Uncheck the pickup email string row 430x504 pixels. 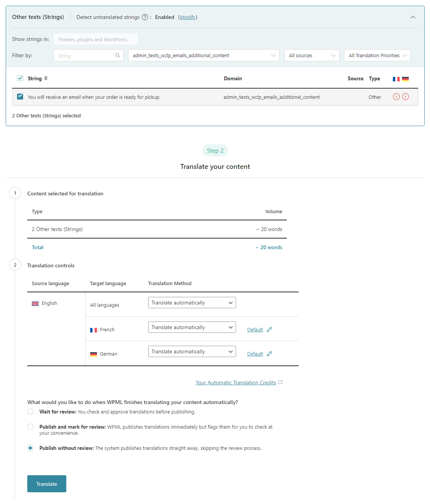(20, 97)
